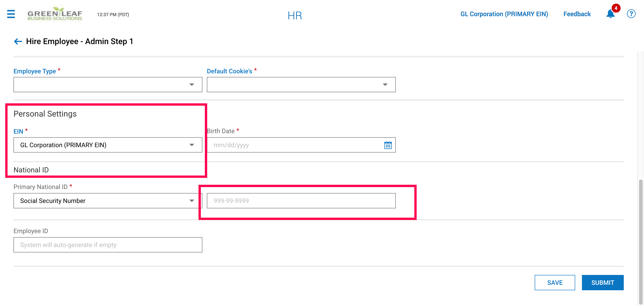Open the Feedback link
Screen dimensions: 644x306
coord(577,14)
